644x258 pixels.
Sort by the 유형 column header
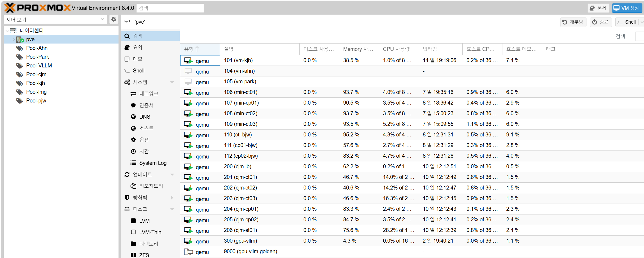coord(200,49)
